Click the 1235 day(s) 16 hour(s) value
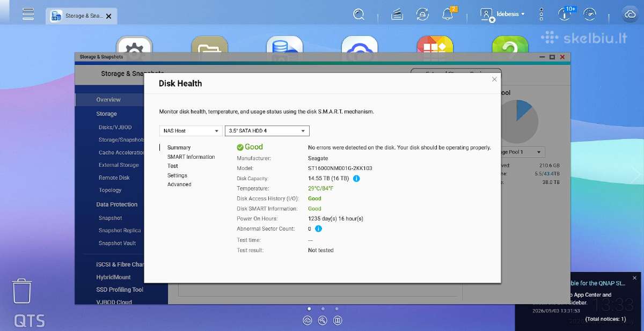644x331 pixels. coord(335,218)
